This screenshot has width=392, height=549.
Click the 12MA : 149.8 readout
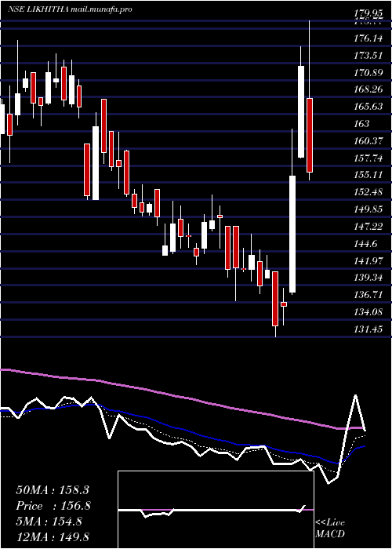point(53,536)
